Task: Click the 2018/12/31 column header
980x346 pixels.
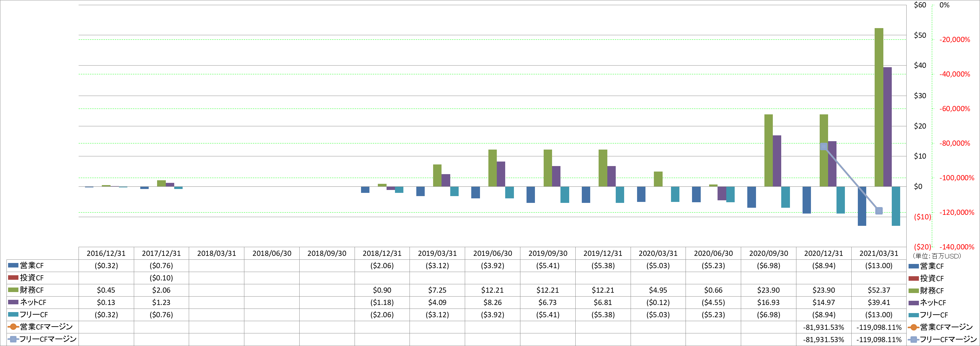Action: 382,253
